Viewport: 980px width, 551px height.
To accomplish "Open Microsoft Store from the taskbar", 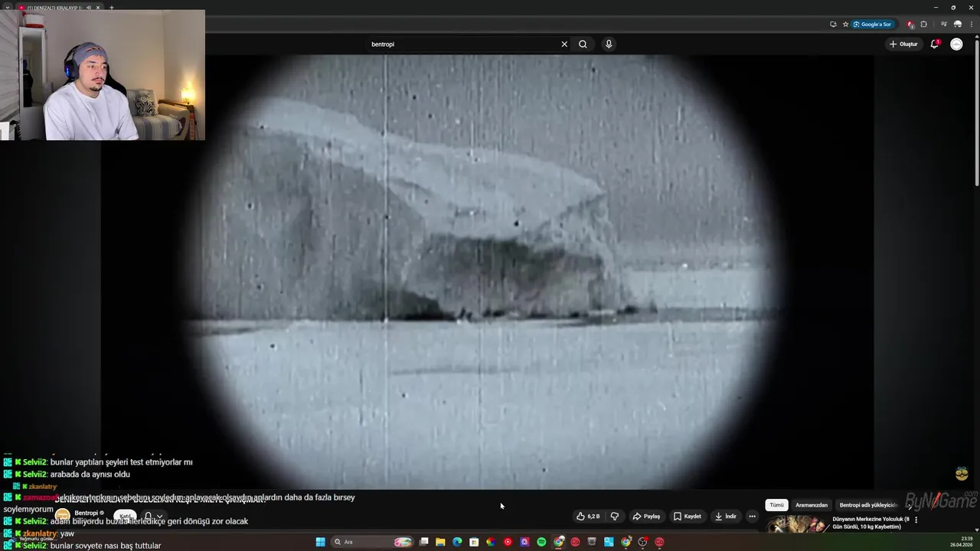I will (x=474, y=542).
